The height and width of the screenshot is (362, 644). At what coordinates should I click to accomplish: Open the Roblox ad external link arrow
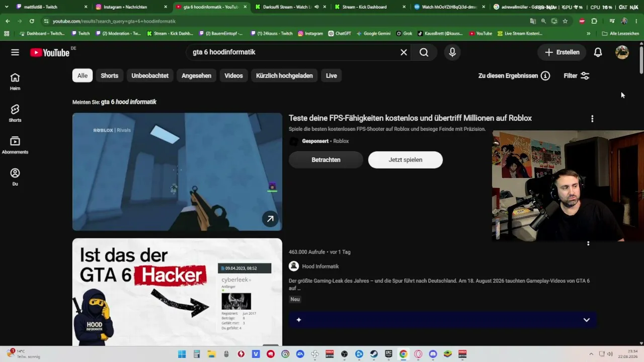(x=270, y=219)
